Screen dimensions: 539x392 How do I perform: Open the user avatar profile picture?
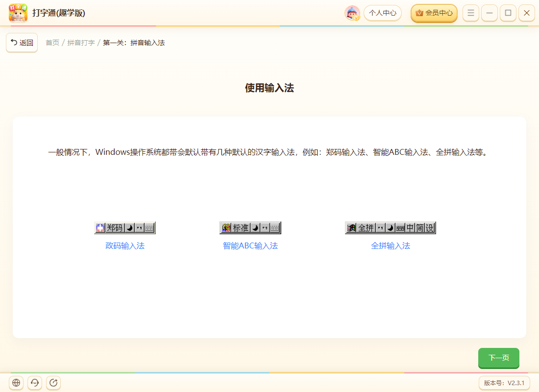352,13
